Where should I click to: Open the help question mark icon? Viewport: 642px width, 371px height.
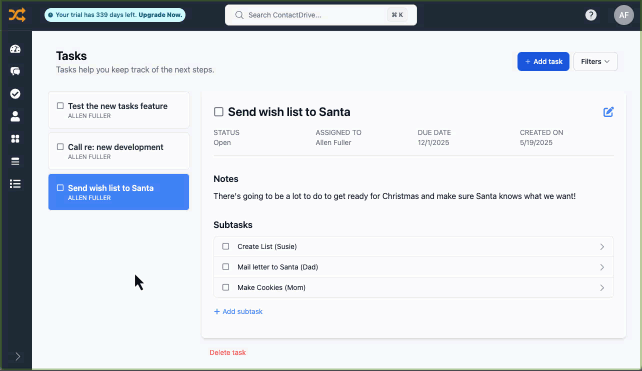[x=590, y=15]
